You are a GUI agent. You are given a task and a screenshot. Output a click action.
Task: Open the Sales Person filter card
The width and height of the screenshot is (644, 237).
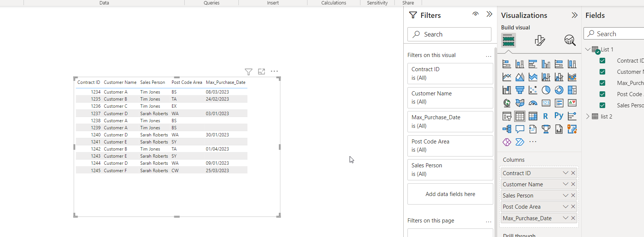point(450,170)
